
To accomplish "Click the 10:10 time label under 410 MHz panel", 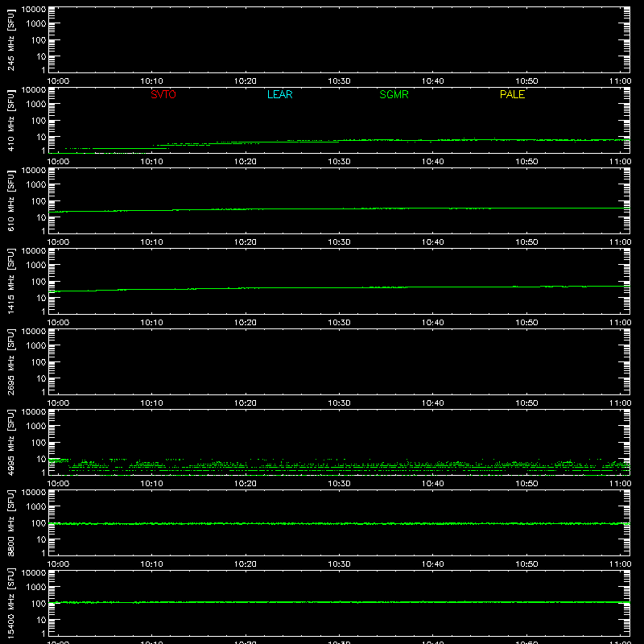I will [151, 162].
